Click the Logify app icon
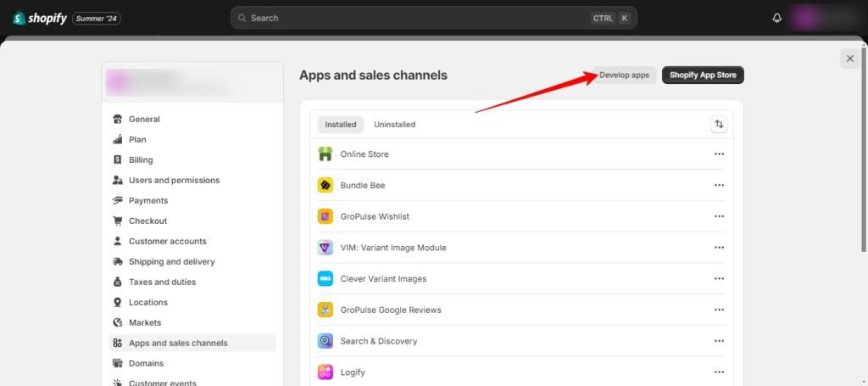The height and width of the screenshot is (386, 868). coord(325,372)
